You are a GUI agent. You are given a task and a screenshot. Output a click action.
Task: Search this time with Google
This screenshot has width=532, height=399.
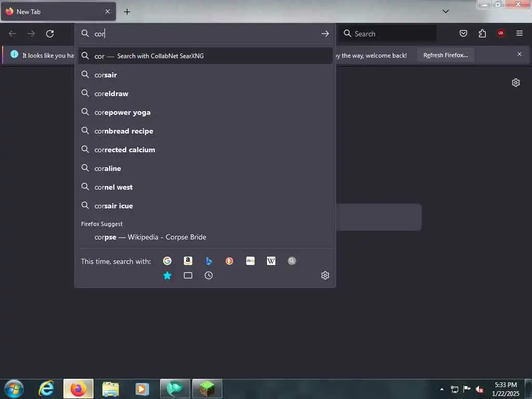[x=167, y=261]
